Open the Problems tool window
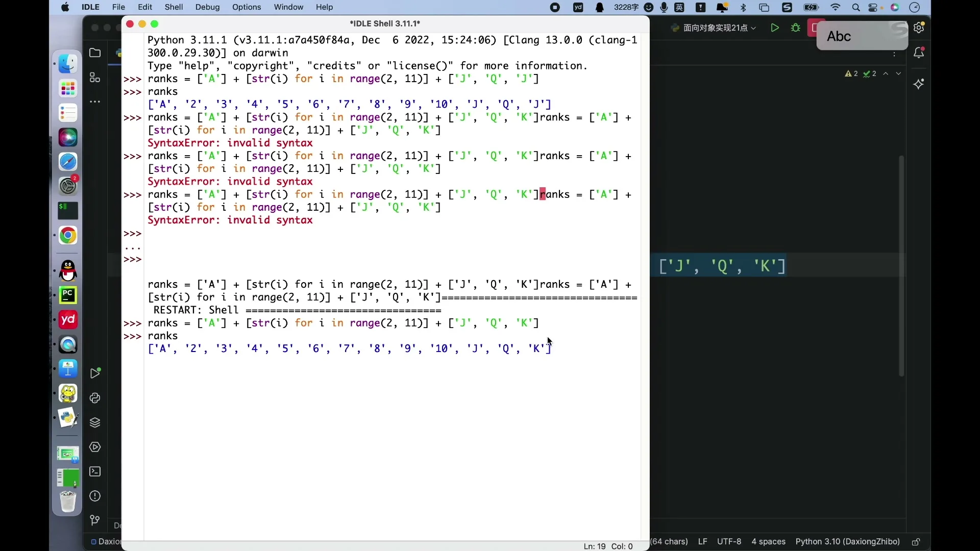Screen dimensions: 980x551 [95, 496]
